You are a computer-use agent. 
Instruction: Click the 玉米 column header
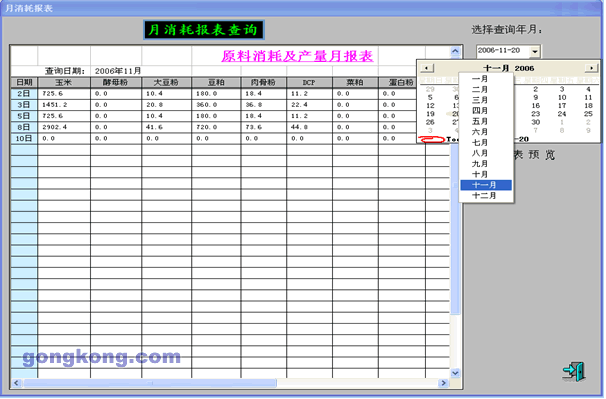pyautogui.click(x=64, y=83)
